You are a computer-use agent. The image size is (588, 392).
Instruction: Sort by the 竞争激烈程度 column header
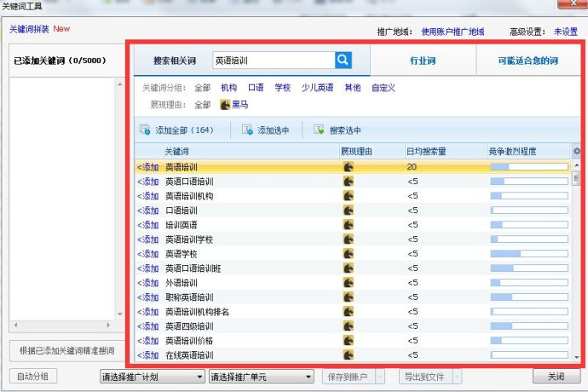[528, 151]
